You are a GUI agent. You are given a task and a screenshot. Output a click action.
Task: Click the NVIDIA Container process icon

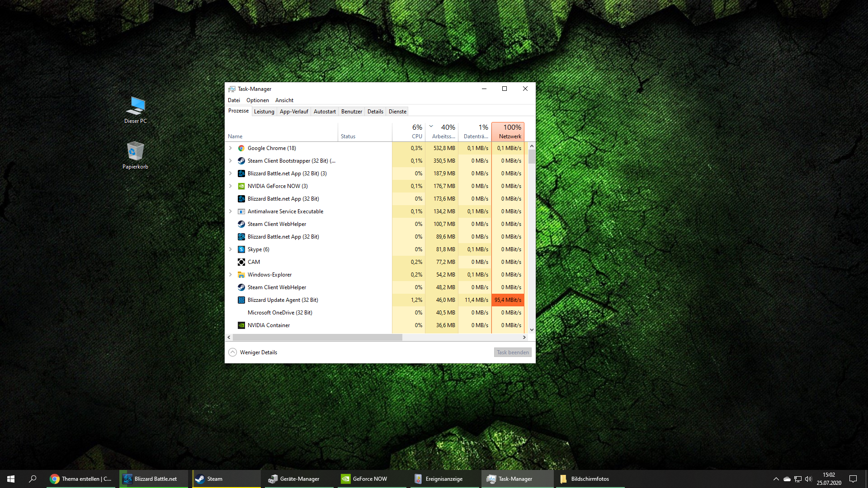click(241, 325)
